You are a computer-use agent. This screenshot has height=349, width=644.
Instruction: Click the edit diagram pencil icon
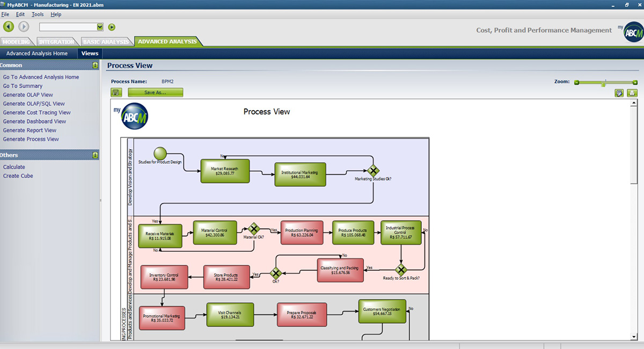(x=619, y=93)
